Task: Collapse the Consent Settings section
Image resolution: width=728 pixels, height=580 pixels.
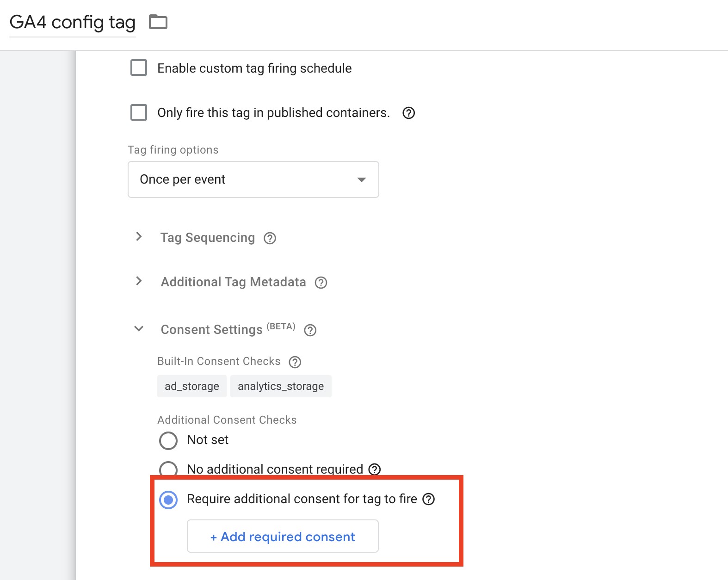Action: coord(139,329)
